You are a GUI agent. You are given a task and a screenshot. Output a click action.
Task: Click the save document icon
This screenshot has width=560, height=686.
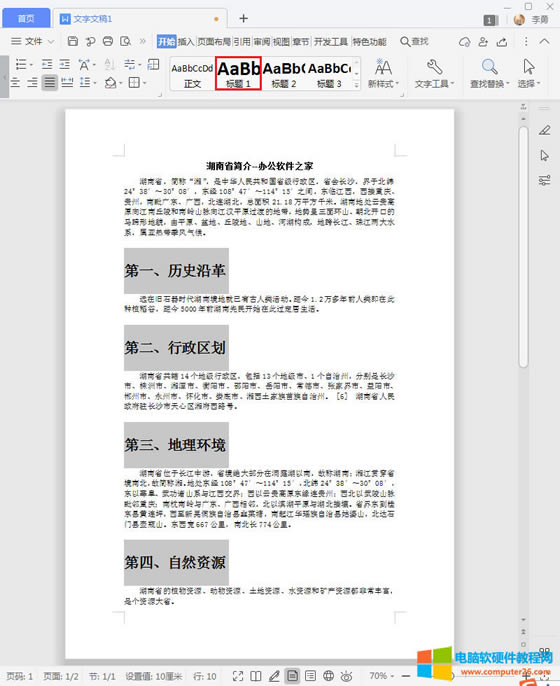click(73, 41)
